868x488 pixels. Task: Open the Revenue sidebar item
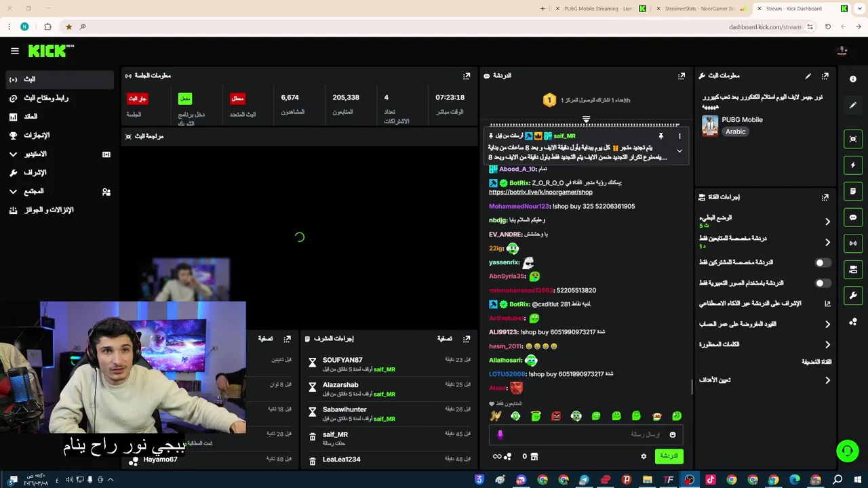[60, 117]
